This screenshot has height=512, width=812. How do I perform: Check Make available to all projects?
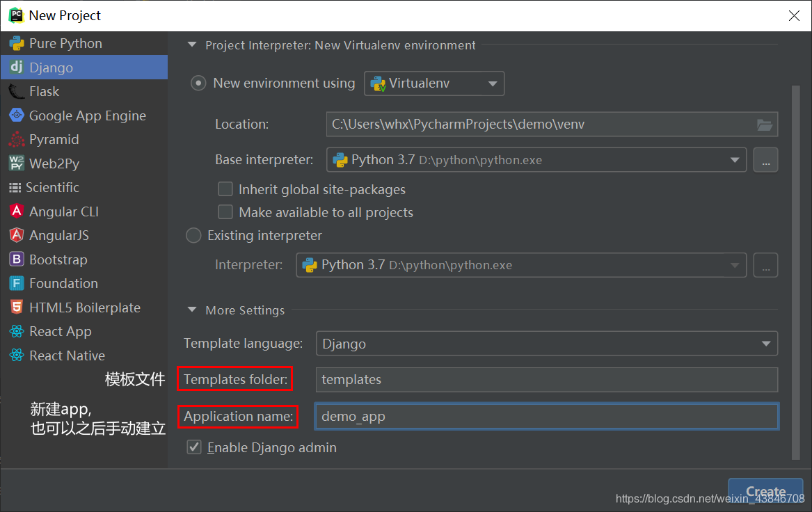tap(225, 211)
